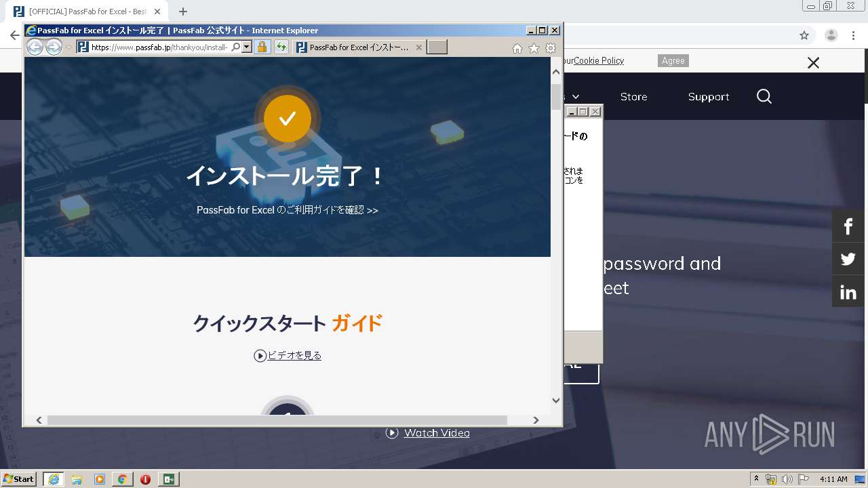This screenshot has height=488, width=868.
Task: Switch to Chrome from the taskbar
Action: pos(123,479)
